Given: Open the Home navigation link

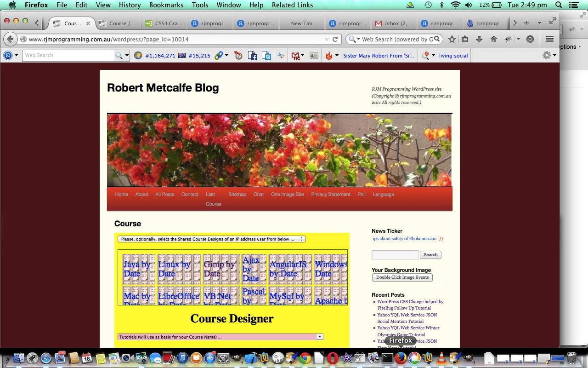Looking at the screenshot, I should 121,194.
